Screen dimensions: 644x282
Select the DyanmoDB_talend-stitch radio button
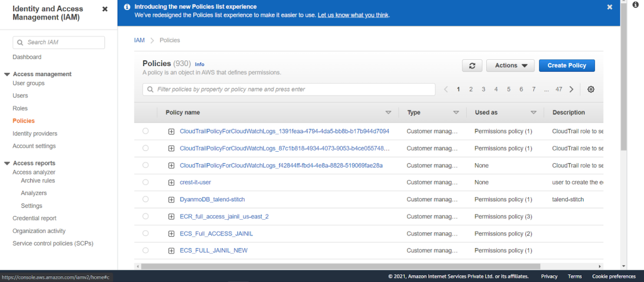145,199
